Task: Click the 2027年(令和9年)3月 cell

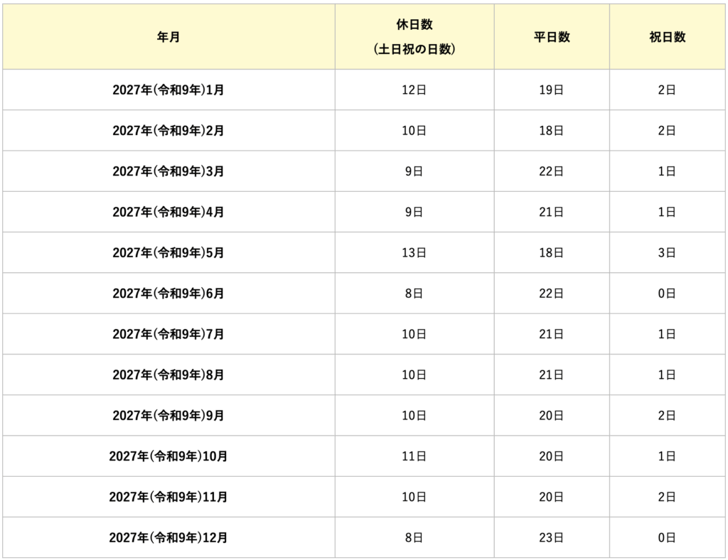Action: (x=168, y=171)
